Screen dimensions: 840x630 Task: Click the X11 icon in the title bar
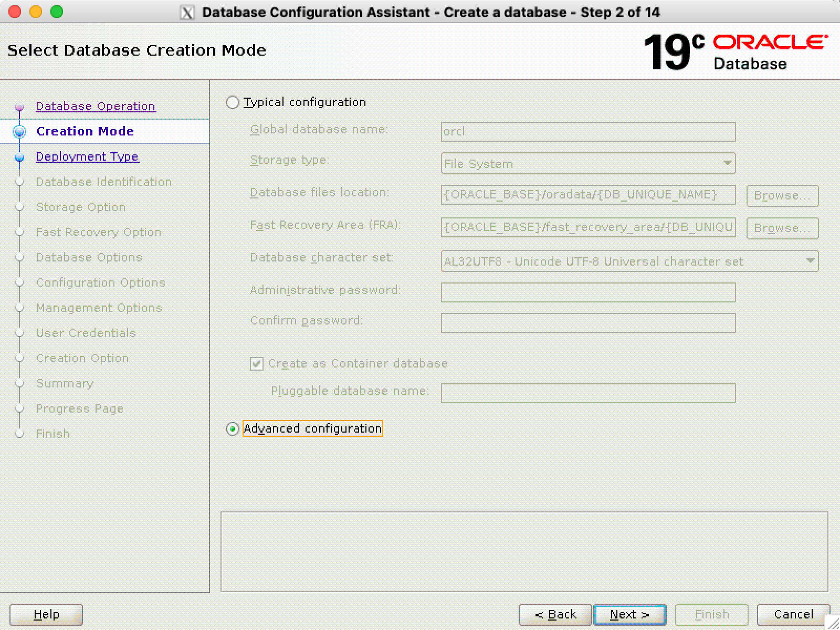(x=187, y=12)
